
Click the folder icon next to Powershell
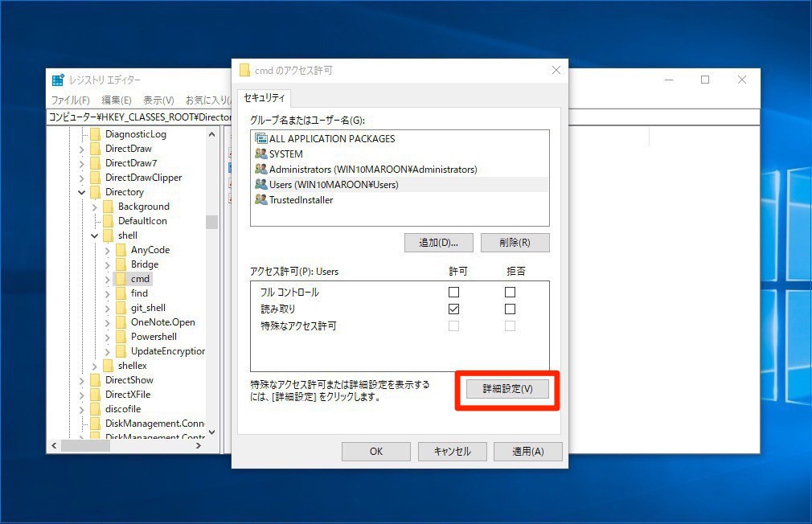click(x=121, y=337)
